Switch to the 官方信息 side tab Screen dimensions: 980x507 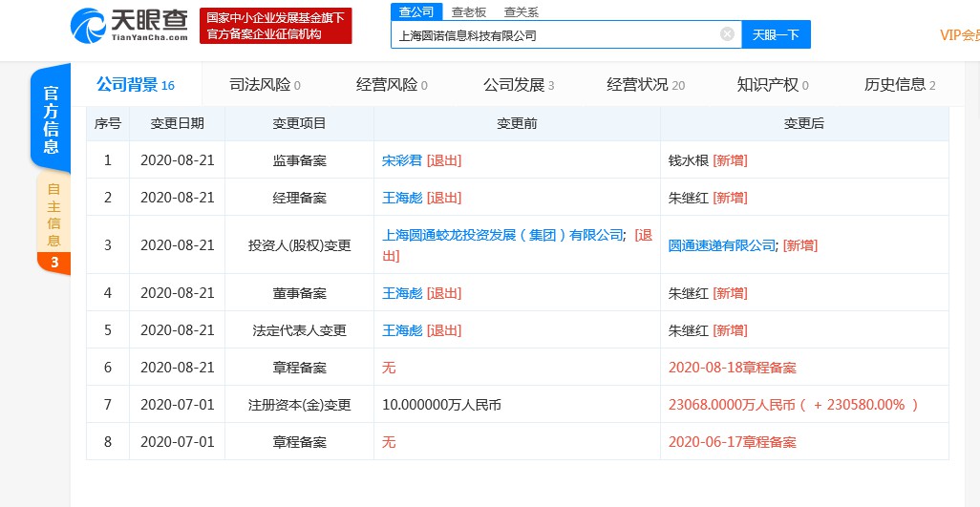pos(51,118)
